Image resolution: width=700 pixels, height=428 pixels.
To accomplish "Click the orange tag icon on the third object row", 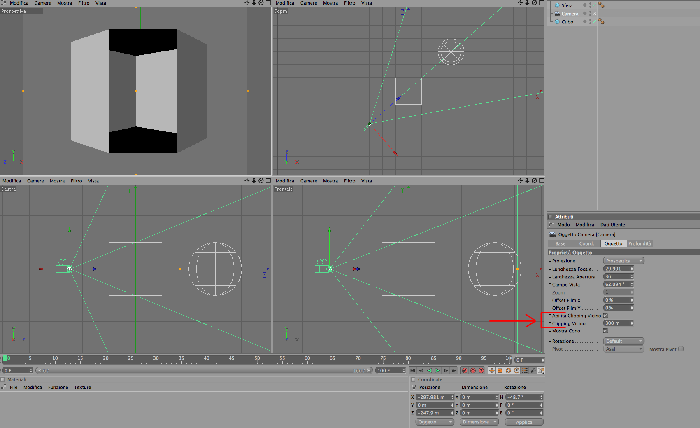I will [601, 21].
